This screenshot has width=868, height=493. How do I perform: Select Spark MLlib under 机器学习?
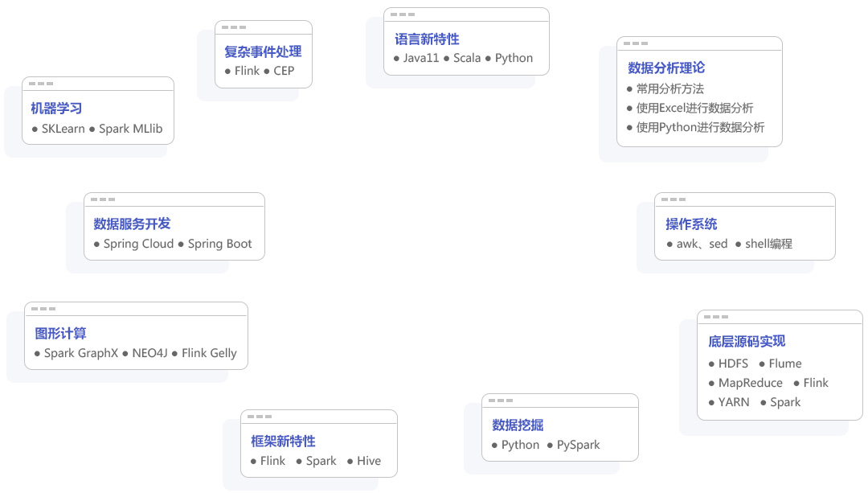point(131,129)
